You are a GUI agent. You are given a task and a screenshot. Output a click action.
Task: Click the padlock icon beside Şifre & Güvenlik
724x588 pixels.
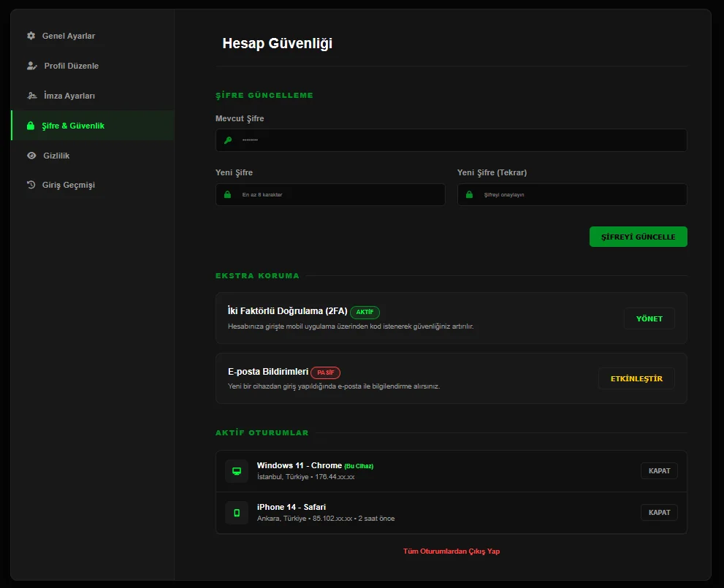(31, 126)
